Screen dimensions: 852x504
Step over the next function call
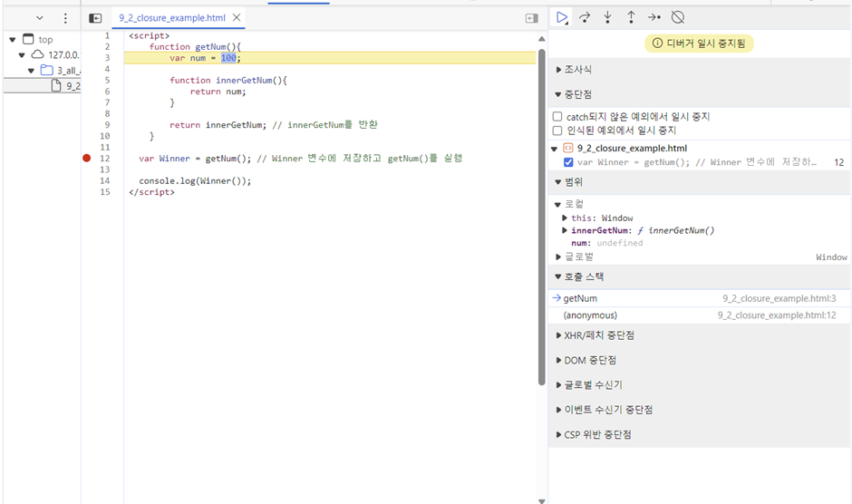(585, 17)
